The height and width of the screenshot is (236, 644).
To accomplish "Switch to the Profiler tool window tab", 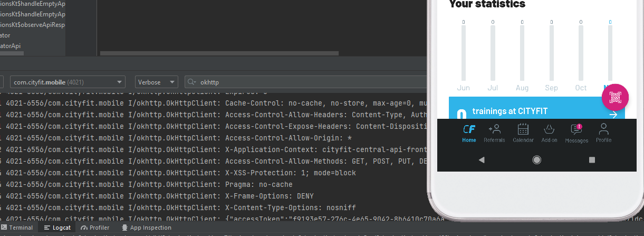I will pyautogui.click(x=95, y=228).
